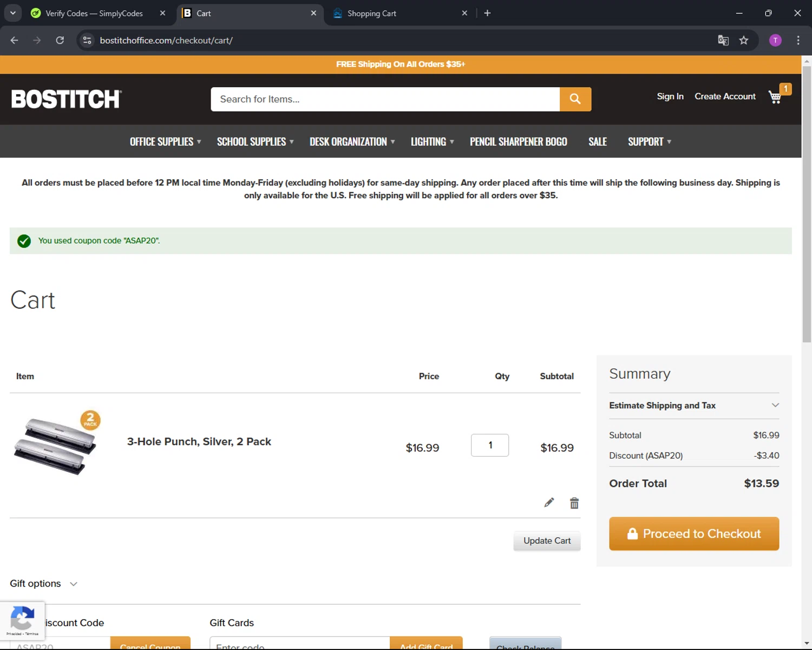Open the shopping cart icon
This screenshot has width=812, height=650.
[x=775, y=97]
